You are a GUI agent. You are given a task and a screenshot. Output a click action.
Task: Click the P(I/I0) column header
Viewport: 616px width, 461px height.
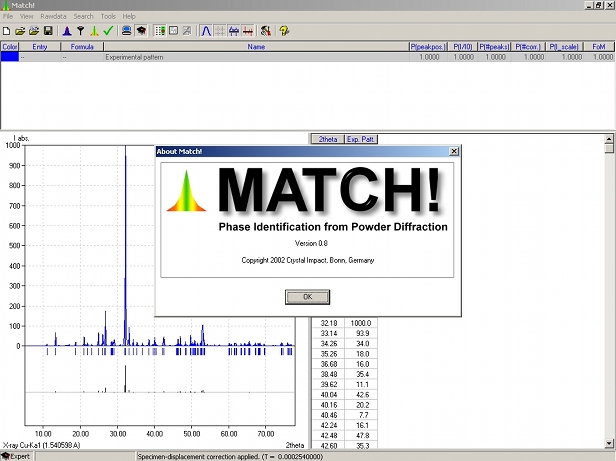(463, 47)
